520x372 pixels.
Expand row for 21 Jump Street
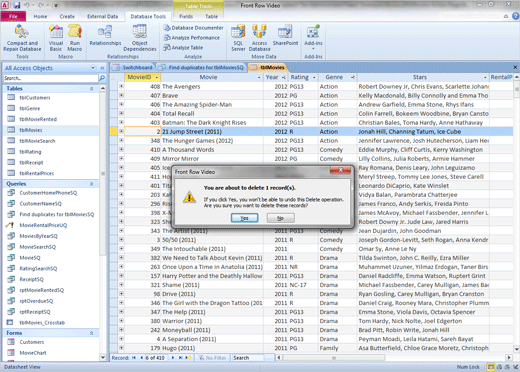(x=121, y=131)
